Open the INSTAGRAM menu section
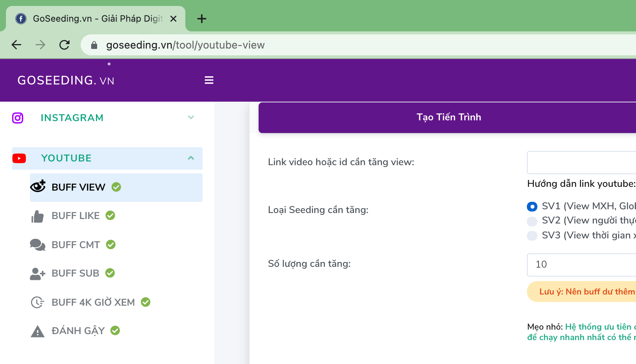636x364 pixels. 72,118
